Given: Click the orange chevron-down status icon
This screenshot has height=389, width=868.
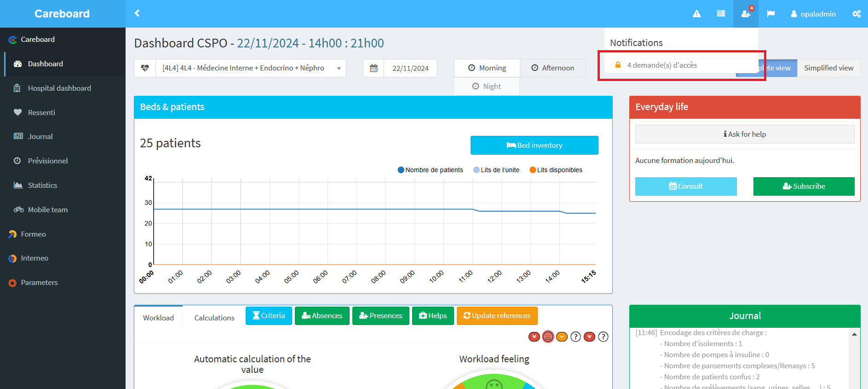Looking at the screenshot, I should tap(562, 337).
